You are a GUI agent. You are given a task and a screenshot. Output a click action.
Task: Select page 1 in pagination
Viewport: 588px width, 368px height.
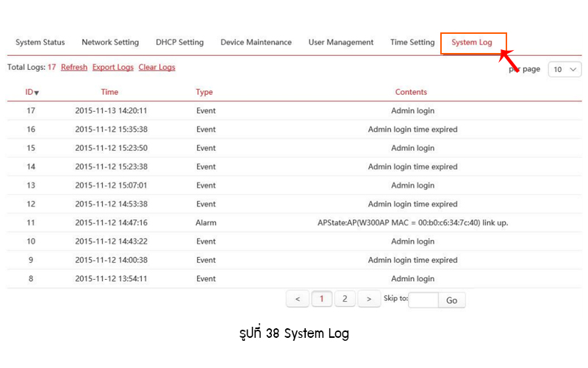(x=321, y=299)
